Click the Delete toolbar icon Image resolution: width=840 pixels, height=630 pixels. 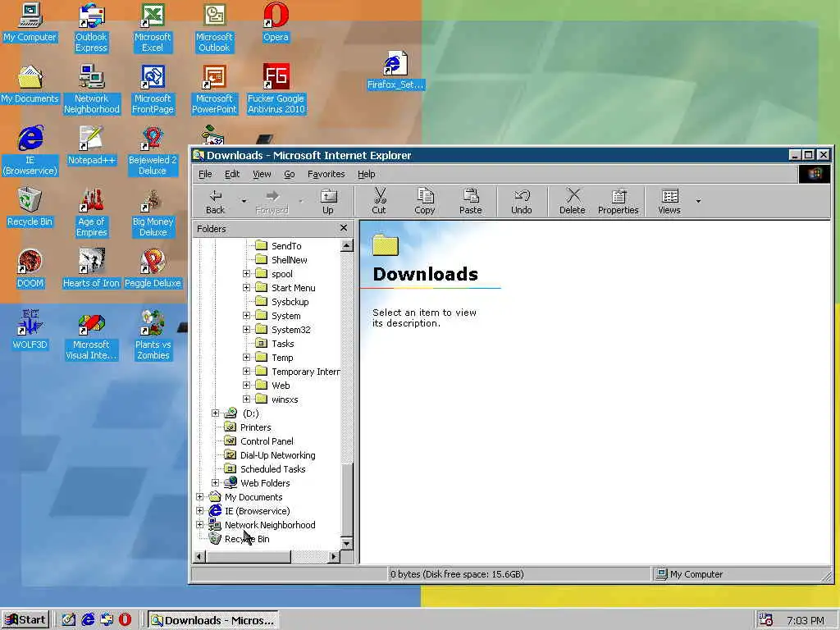572,202
